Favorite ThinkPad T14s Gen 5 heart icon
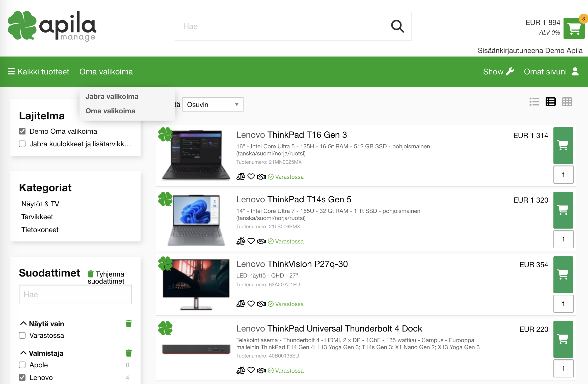This screenshot has height=384, width=588. pyautogui.click(x=251, y=241)
